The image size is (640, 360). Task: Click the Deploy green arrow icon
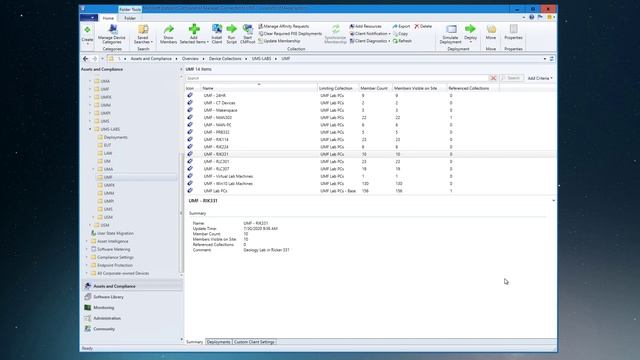pyautogui.click(x=470, y=29)
